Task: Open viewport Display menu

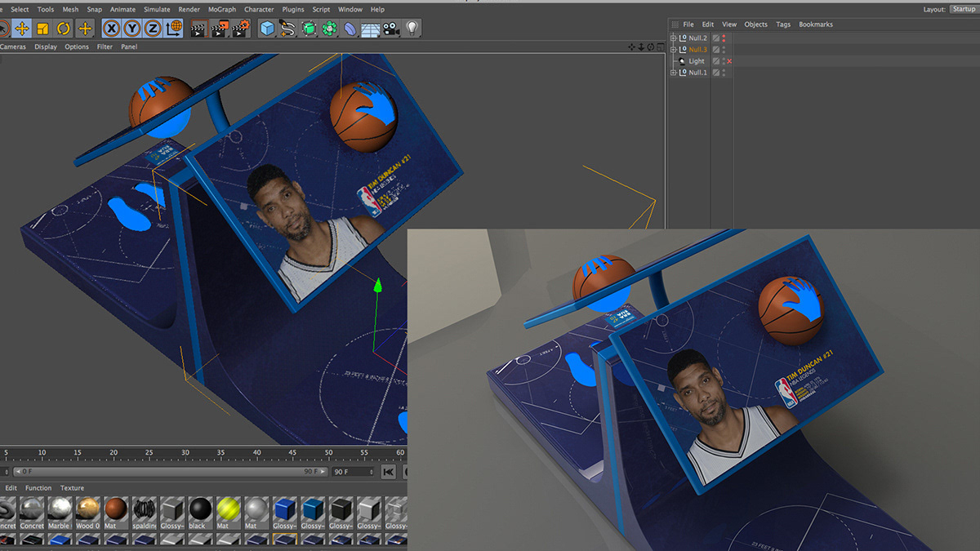Action: pyautogui.click(x=46, y=47)
